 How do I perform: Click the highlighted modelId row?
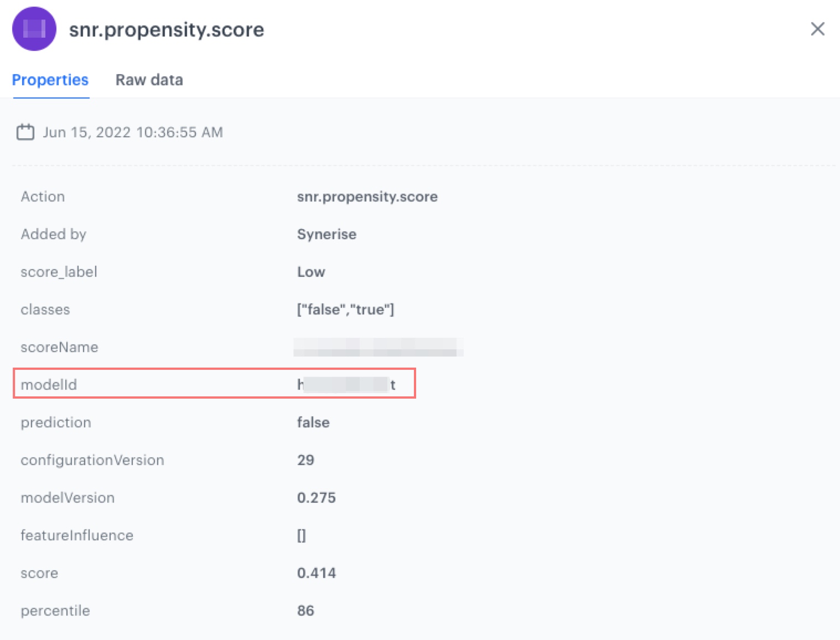(x=215, y=384)
